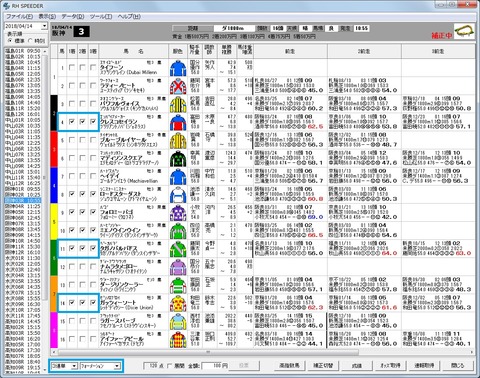This screenshot has height=378, width=480.
Task: Uncheck the 2着 box for horse 8
Action: point(82,194)
